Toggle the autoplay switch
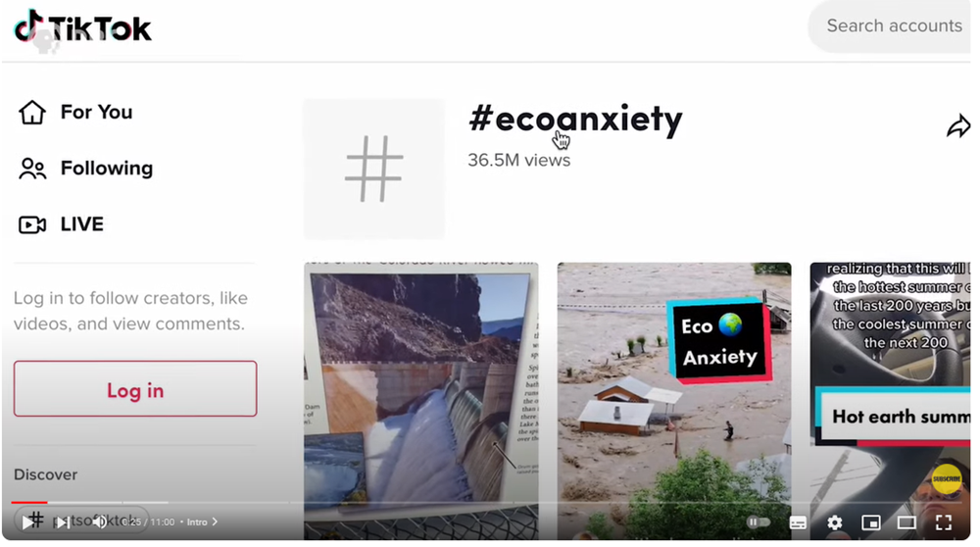The image size is (980, 547). pos(759,522)
